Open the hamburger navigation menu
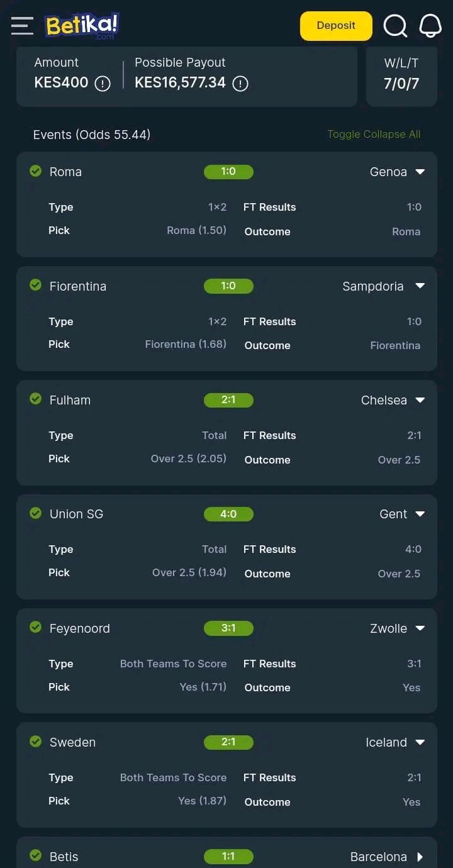 pos(22,26)
